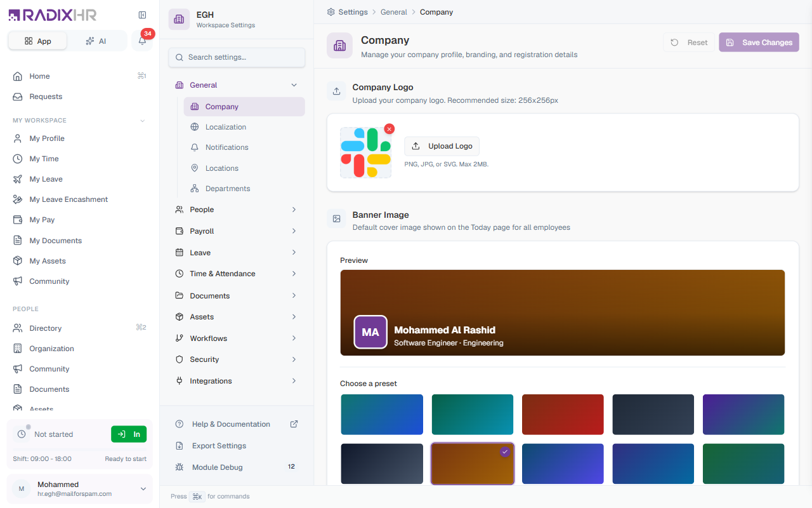Select the dark red banner preset
Screen dimensions: 812x508
click(x=563, y=415)
